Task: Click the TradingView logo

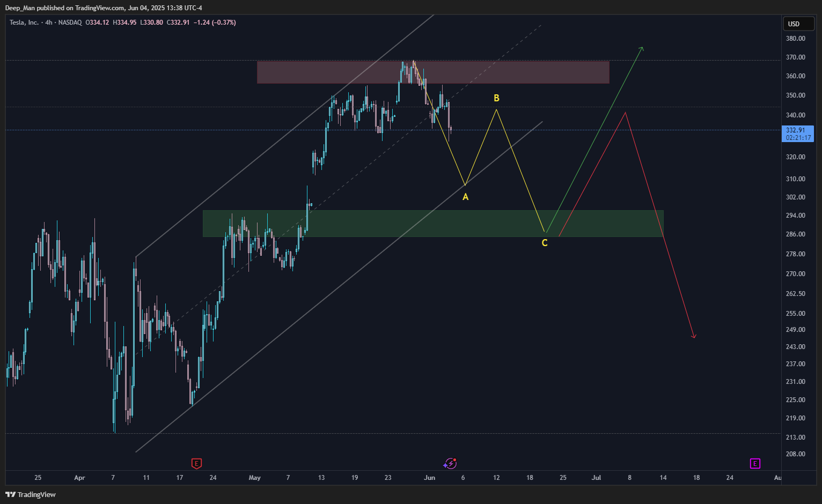Action: [31, 494]
